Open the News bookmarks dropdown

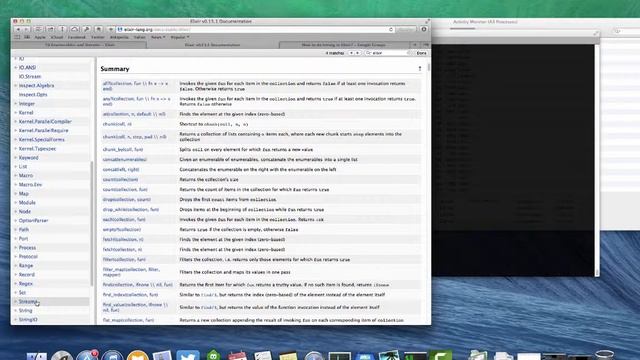158,37
